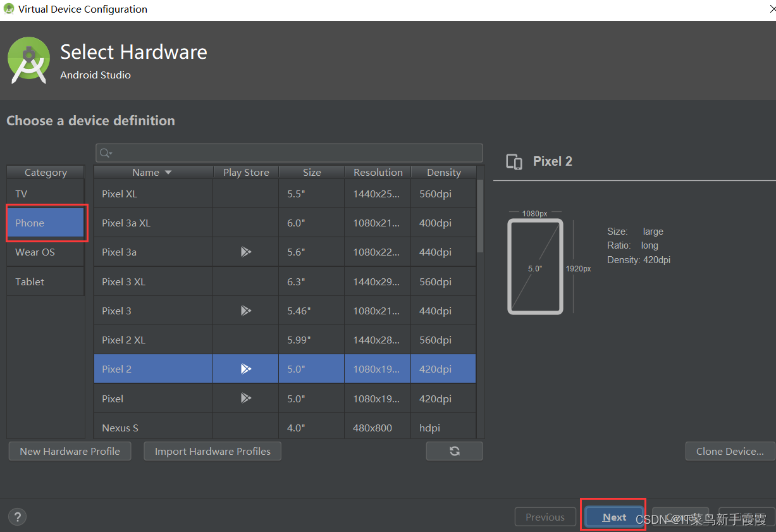Screen dimensions: 776x532
Task: Focus the device search field
Action: click(289, 153)
